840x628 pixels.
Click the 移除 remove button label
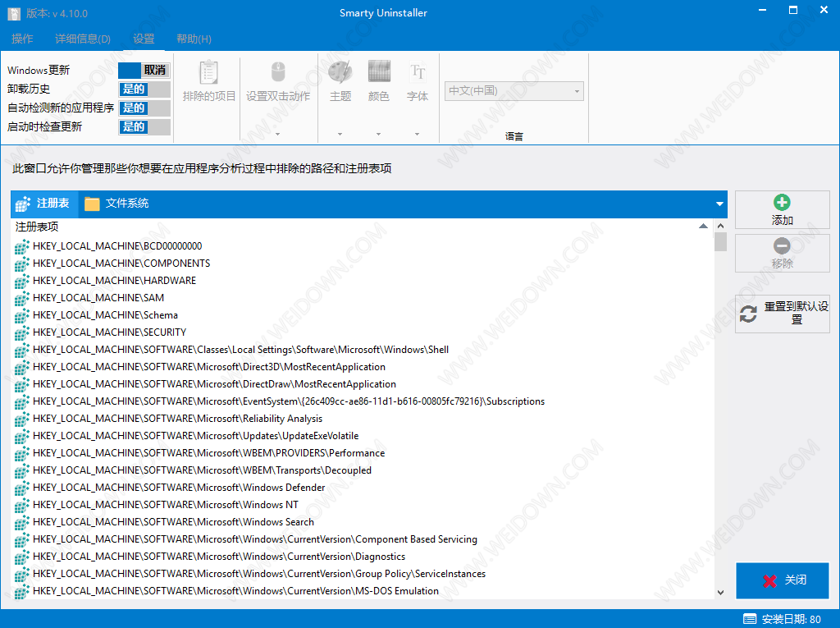click(782, 264)
